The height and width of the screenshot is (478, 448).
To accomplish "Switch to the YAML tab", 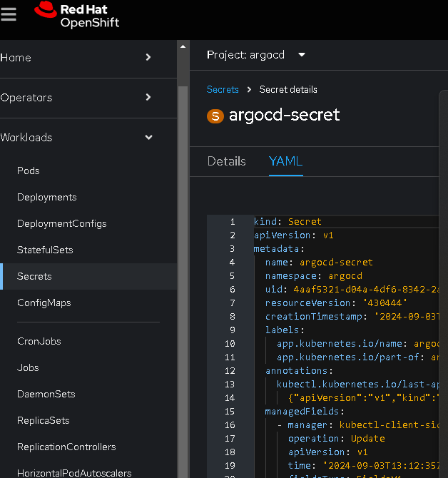I will pyautogui.click(x=285, y=161).
